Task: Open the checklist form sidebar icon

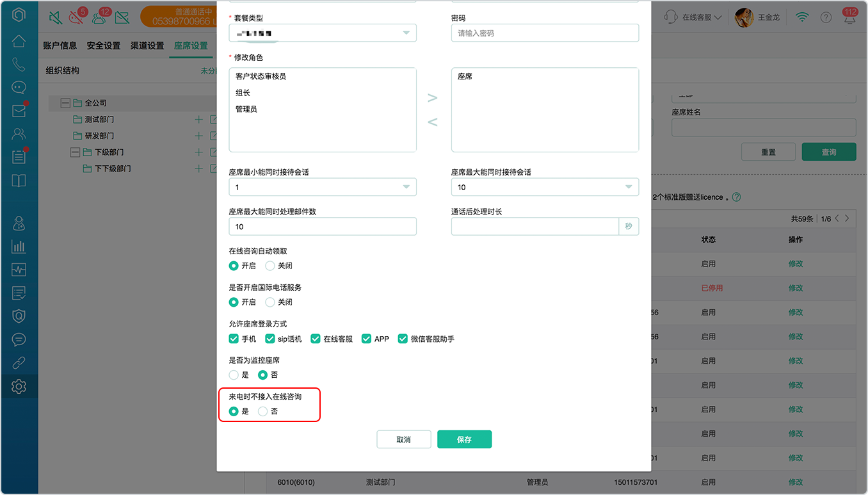Action: pos(19,293)
